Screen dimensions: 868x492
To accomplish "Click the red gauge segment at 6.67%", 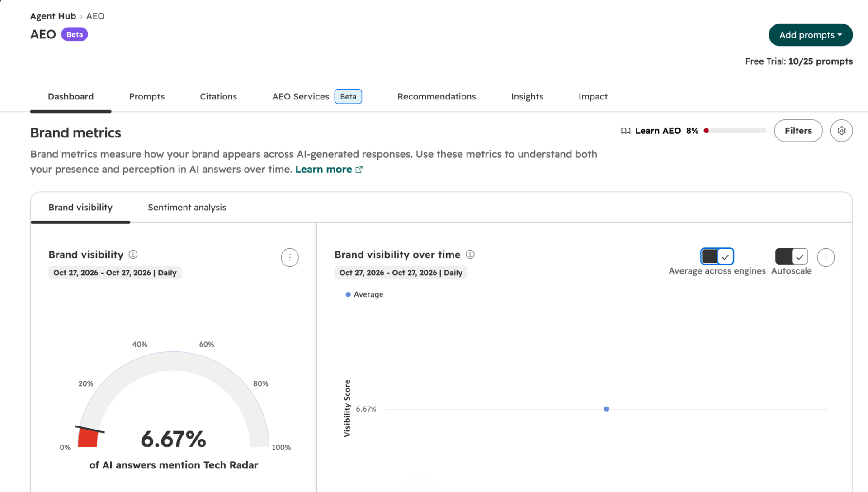I will [88, 438].
